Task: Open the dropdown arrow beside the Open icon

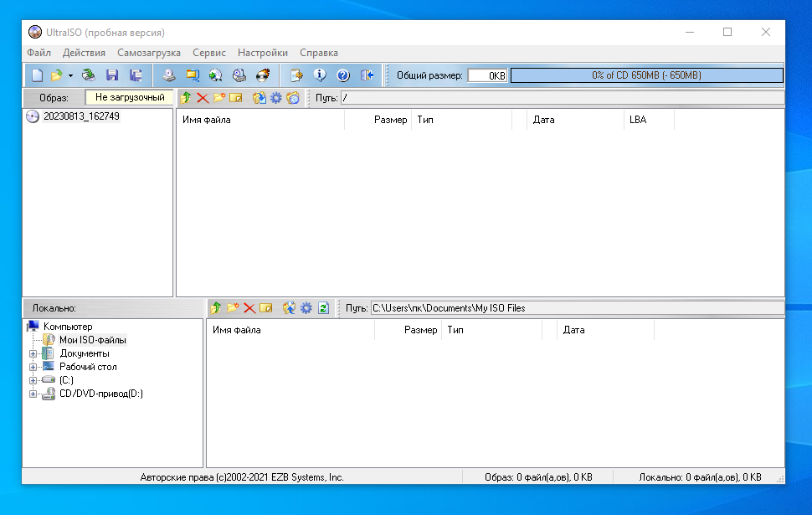Action: 70,75
